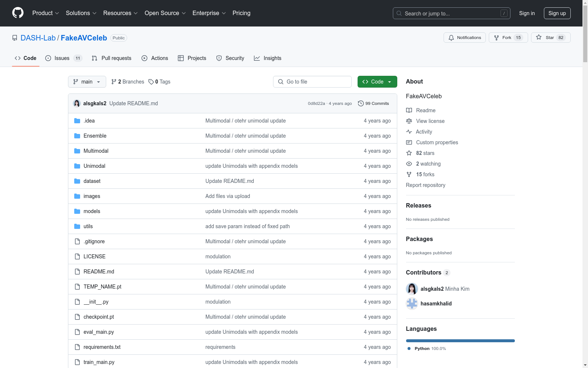
Task: Open the TEMP_NAME.pt file
Action: [103, 287]
